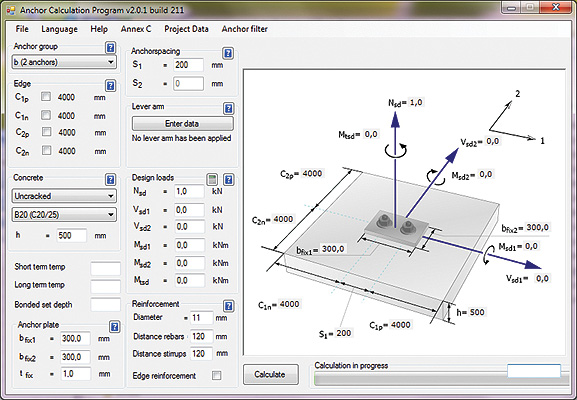Click the bfix2 anchor plate field
This screenshot has height=400, width=577.
point(75,357)
